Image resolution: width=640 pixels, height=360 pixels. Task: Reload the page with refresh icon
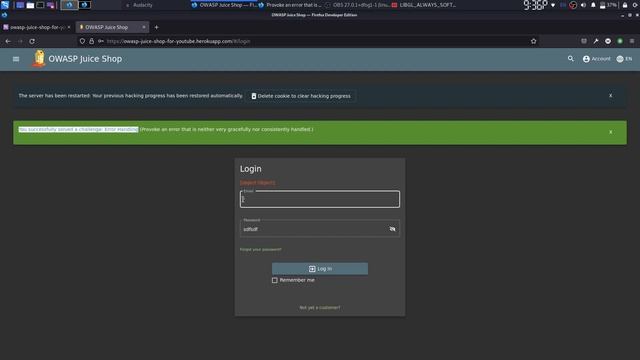tap(32, 41)
